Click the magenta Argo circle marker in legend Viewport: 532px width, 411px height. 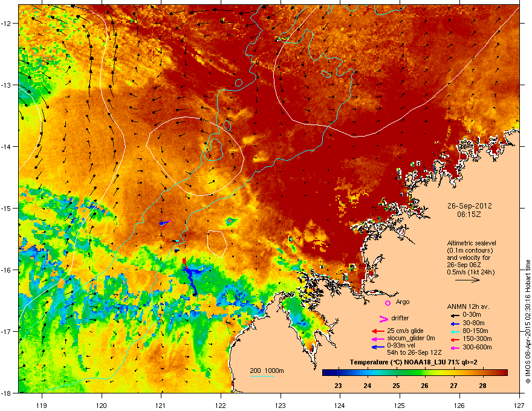[388, 303]
